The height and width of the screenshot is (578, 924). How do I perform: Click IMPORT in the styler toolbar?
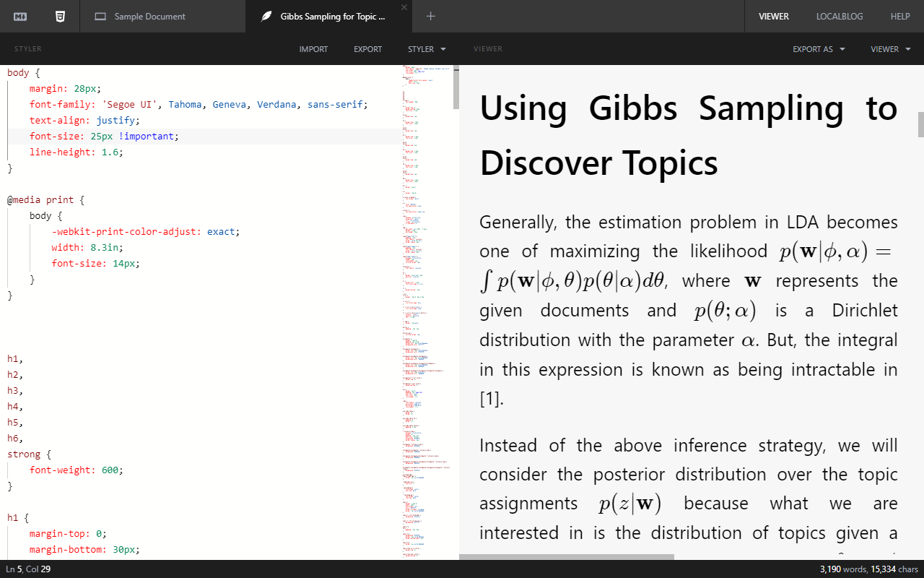[x=313, y=49]
